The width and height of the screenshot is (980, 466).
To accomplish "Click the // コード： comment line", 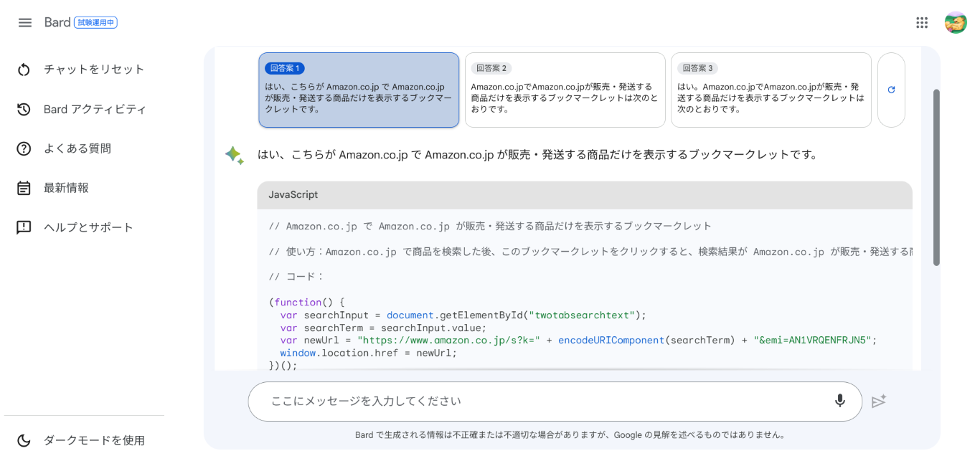I will click(x=296, y=277).
